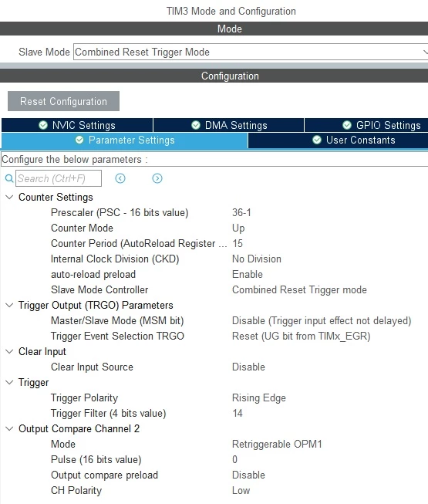Collapse the Trigger section
428x504 pixels.
point(9,382)
